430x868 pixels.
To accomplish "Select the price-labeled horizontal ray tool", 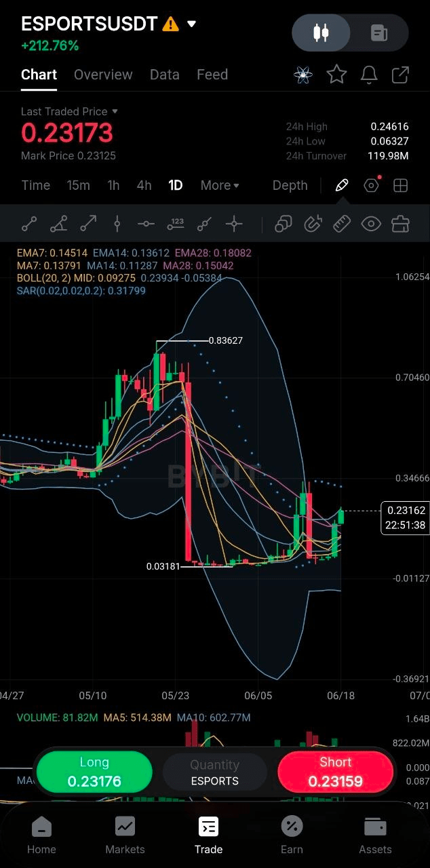I will click(x=176, y=224).
